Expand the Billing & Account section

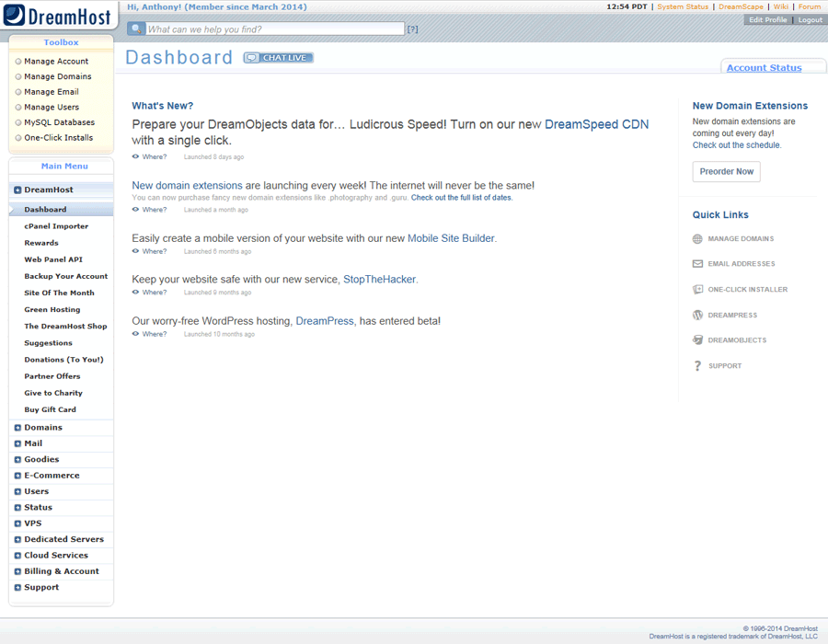tap(17, 571)
